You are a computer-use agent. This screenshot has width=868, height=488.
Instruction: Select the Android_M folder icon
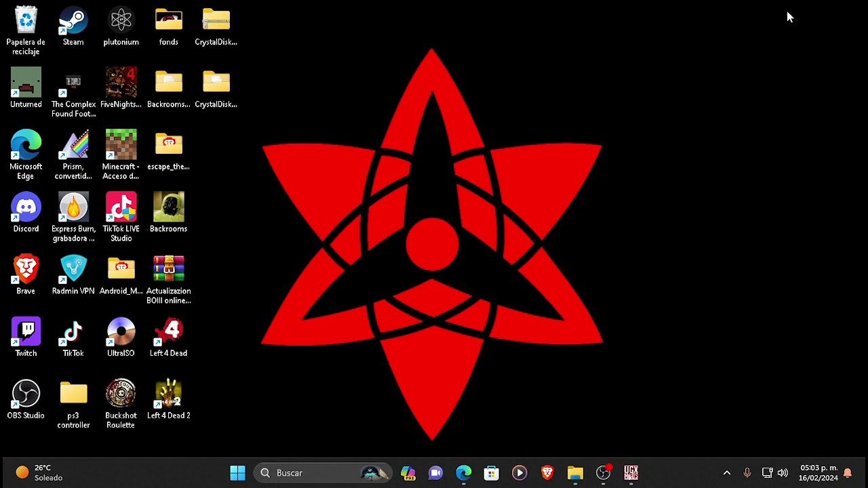(x=121, y=270)
